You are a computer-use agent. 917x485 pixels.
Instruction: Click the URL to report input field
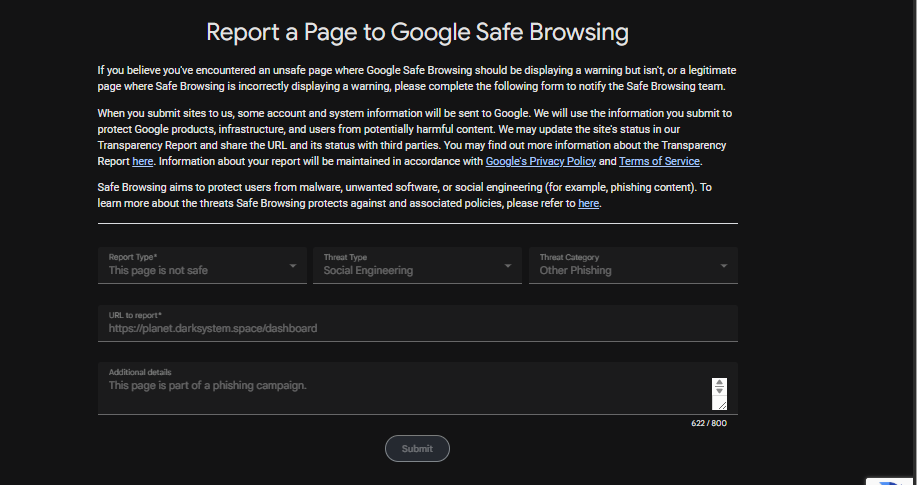[x=418, y=323]
